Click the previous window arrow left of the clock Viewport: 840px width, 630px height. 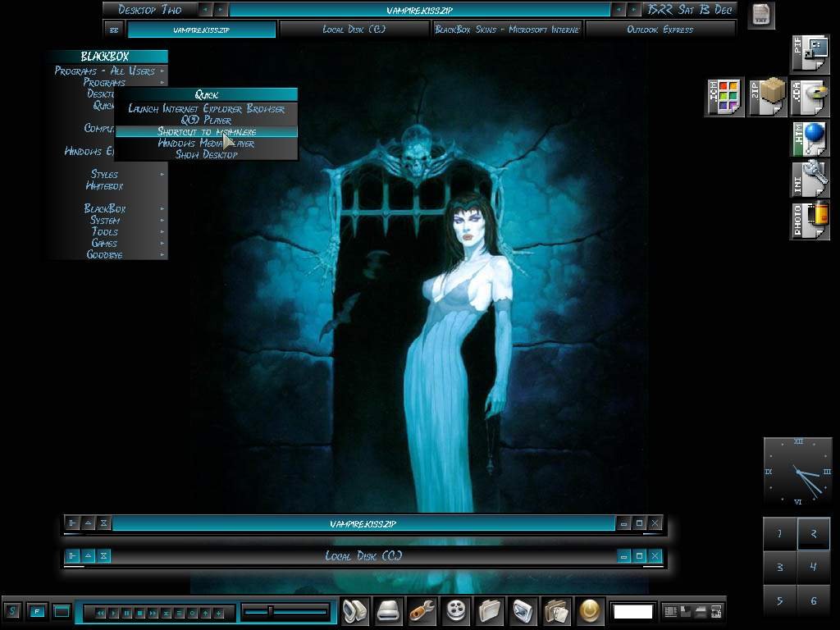pyautogui.click(x=619, y=10)
